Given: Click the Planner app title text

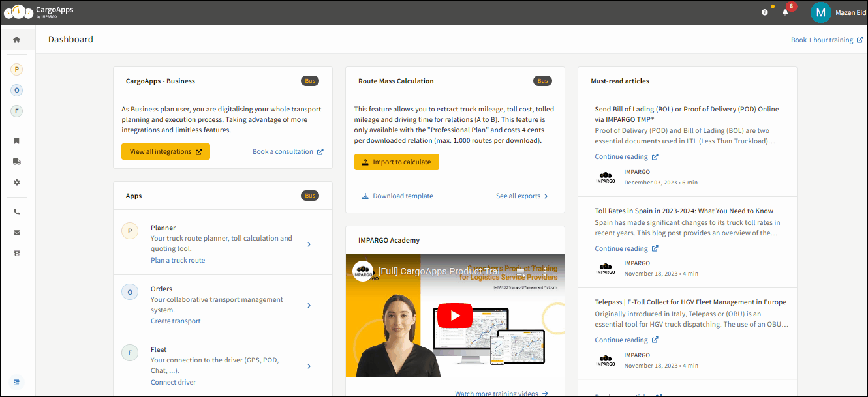Looking at the screenshot, I should coord(163,228).
